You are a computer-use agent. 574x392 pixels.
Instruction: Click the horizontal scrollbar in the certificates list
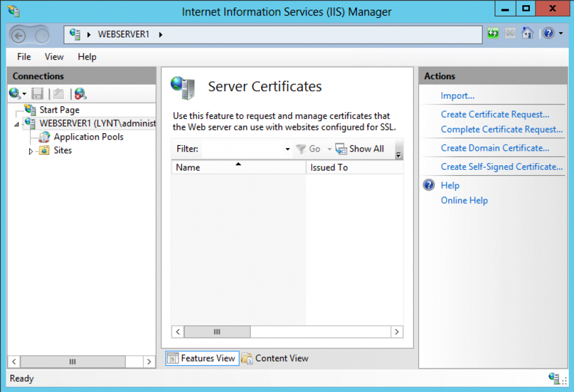tap(217, 332)
